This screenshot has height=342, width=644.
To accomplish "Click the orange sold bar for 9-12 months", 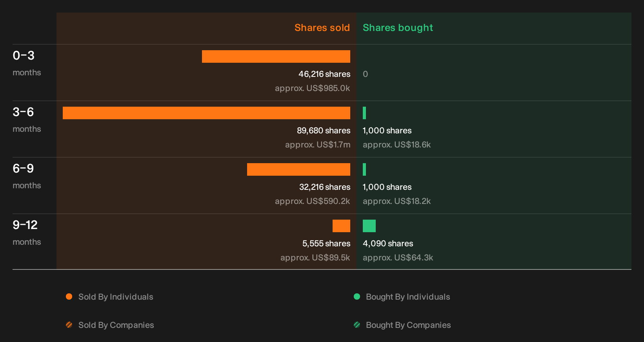I will click(341, 226).
